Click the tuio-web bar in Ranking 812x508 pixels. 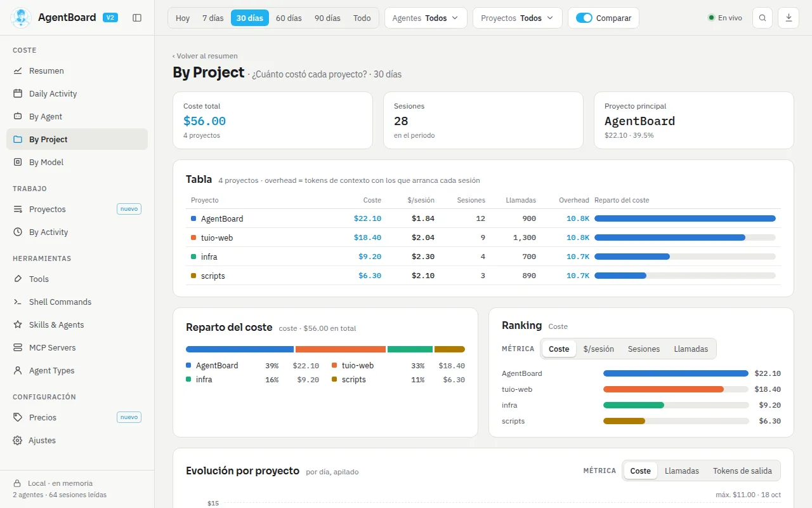[664, 389]
